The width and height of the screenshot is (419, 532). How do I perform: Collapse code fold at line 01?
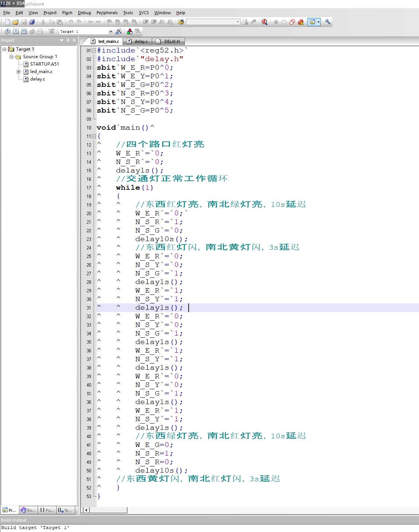tap(94, 50)
